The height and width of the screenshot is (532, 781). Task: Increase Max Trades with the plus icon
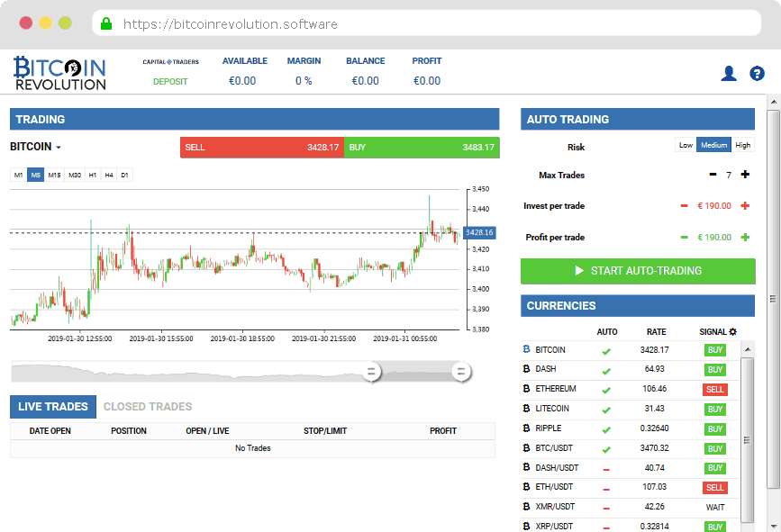tap(745, 174)
